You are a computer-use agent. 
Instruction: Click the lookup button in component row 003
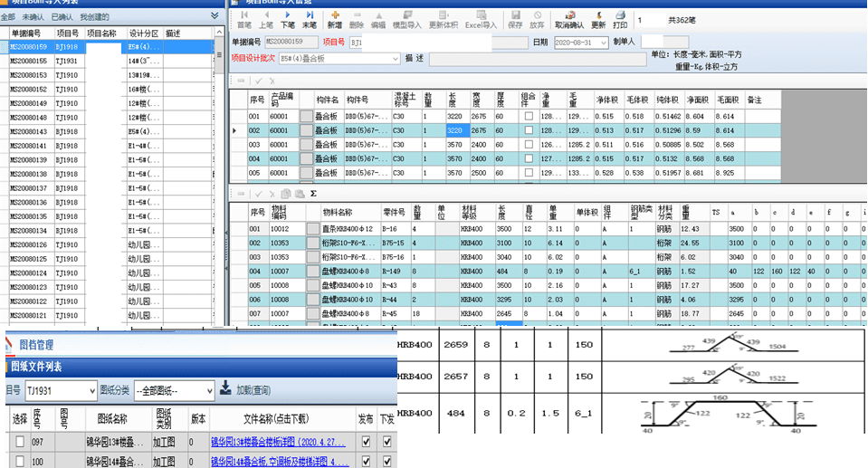coord(306,145)
